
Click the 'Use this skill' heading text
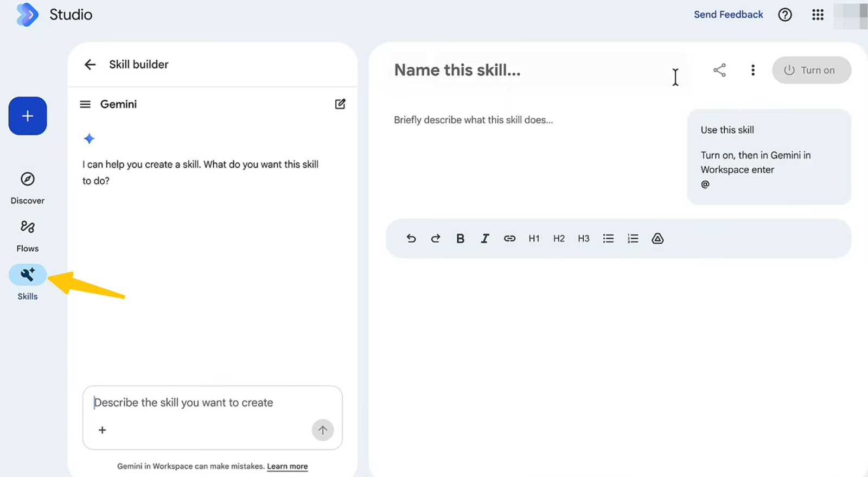tap(727, 130)
